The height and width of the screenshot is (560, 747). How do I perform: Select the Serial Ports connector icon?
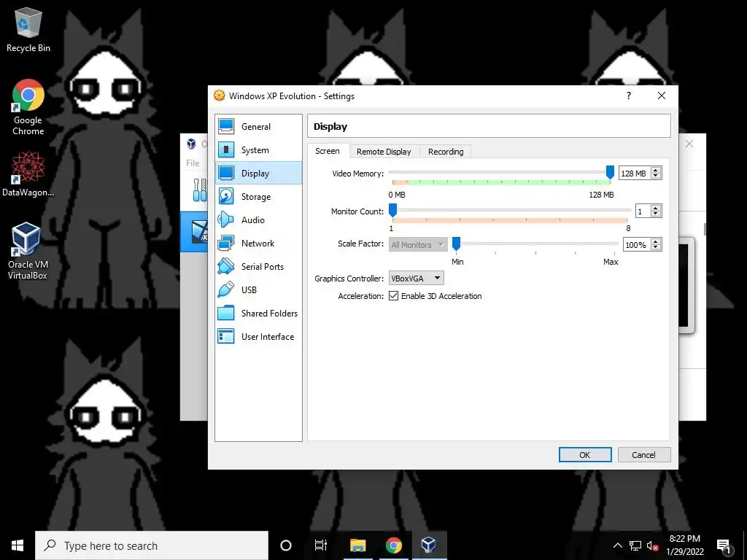226,266
